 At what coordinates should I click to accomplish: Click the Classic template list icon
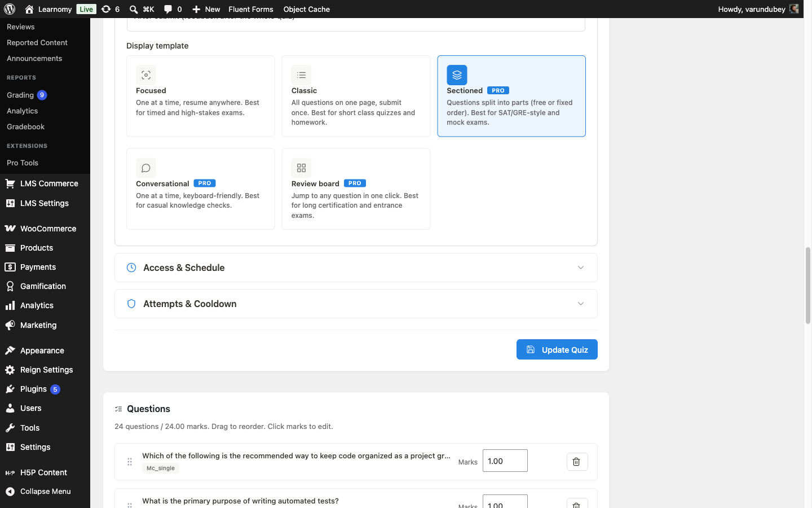[302, 75]
